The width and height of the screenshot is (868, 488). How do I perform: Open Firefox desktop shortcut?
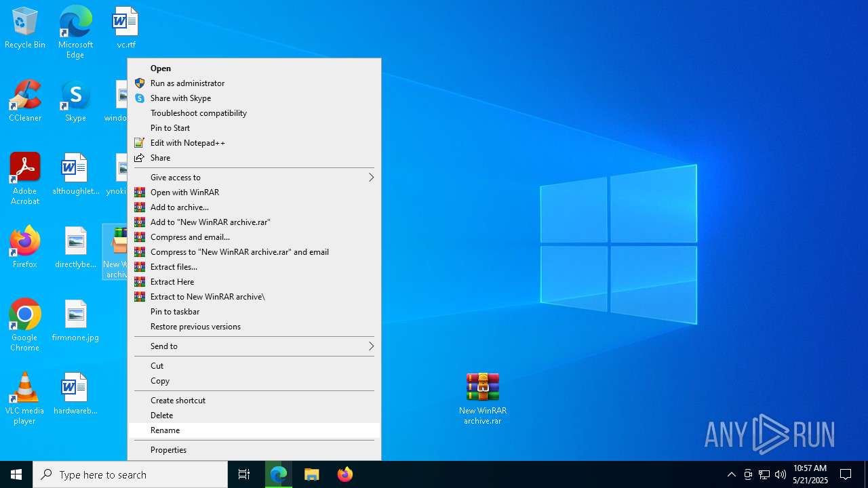[x=25, y=247]
